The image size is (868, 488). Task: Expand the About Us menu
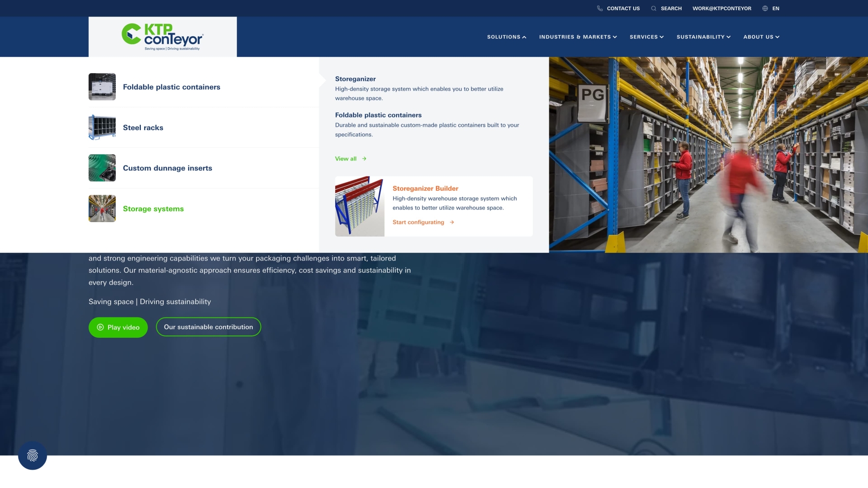761,37
